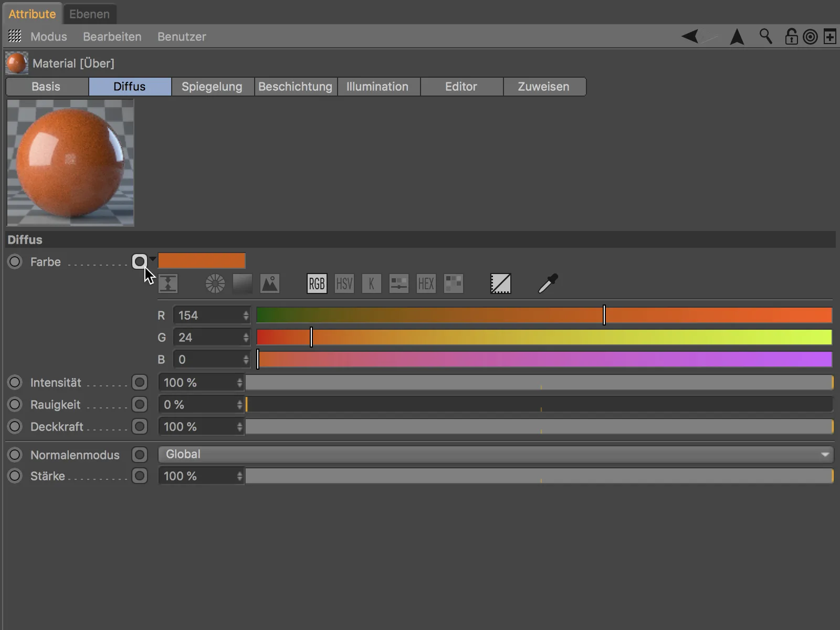Adjust Stärke percent stepper
Image resolution: width=840 pixels, height=630 pixels.
click(239, 476)
